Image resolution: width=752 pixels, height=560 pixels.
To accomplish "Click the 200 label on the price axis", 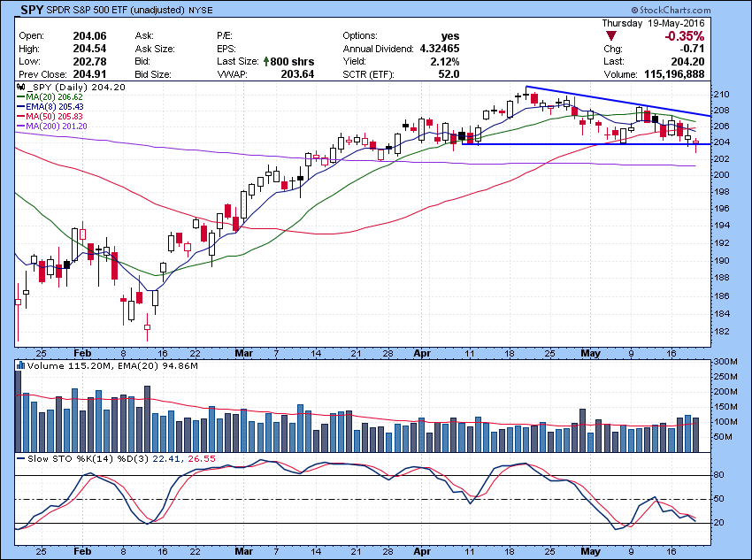I will click(722, 175).
